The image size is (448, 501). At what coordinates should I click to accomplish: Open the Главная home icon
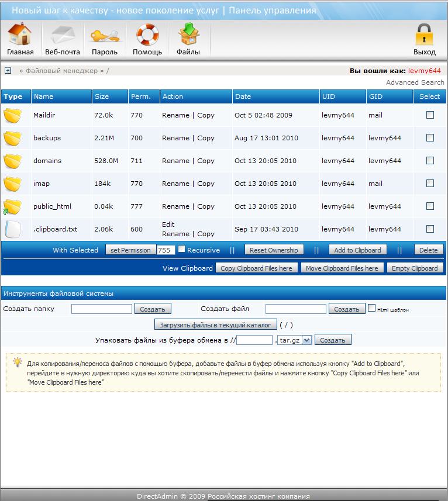pos(20,34)
